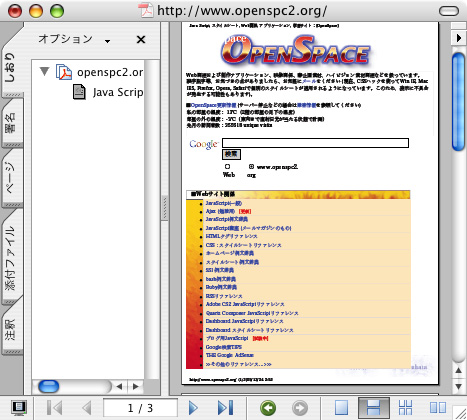Click the Java Scrip bookmark page icon
Screen dimensions: 467x420
(x=79, y=92)
